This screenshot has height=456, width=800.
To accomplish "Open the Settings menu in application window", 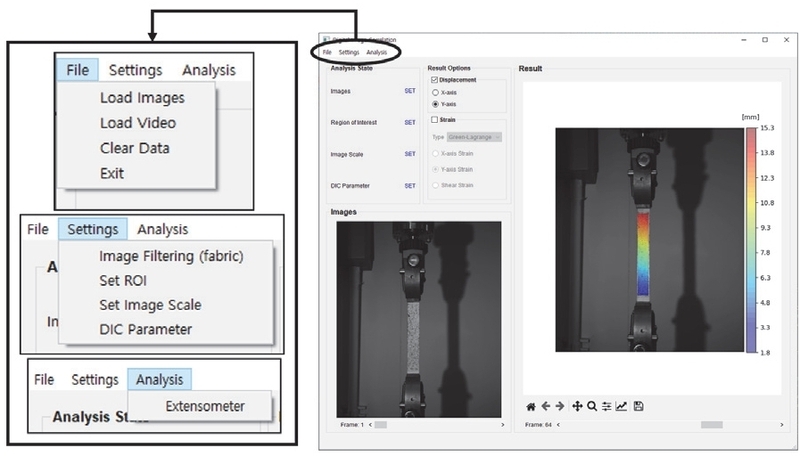I will pos(348,52).
